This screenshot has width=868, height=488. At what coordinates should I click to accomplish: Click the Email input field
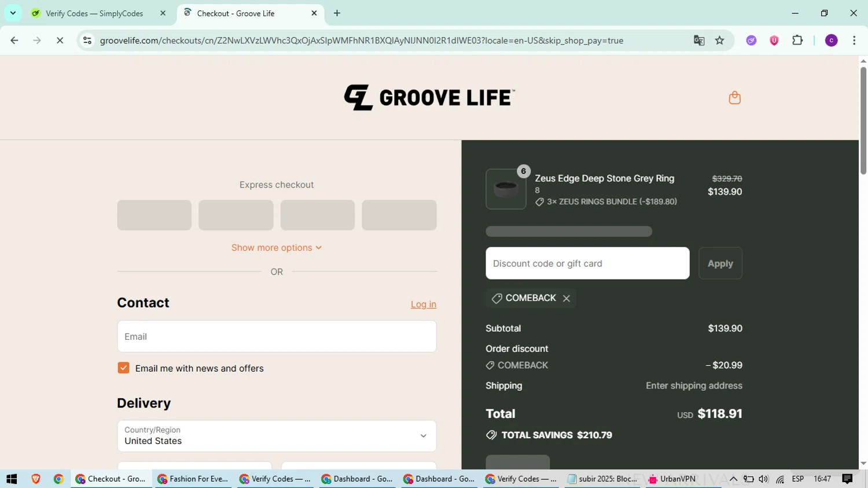click(277, 336)
